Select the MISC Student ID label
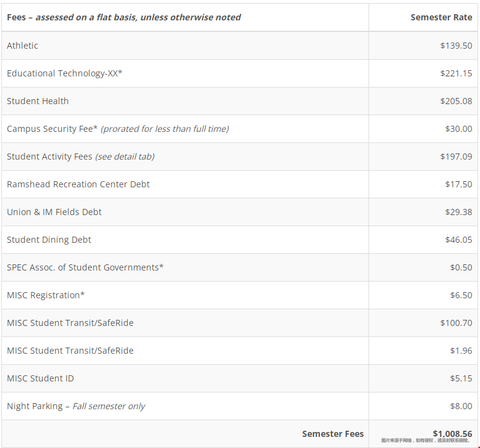The image size is (480, 448). pos(40,378)
